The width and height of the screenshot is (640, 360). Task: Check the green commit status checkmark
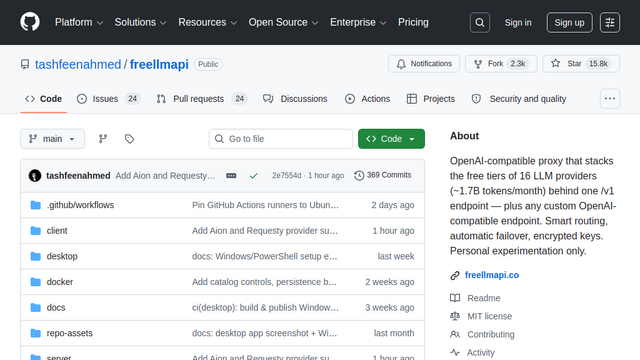tap(253, 176)
